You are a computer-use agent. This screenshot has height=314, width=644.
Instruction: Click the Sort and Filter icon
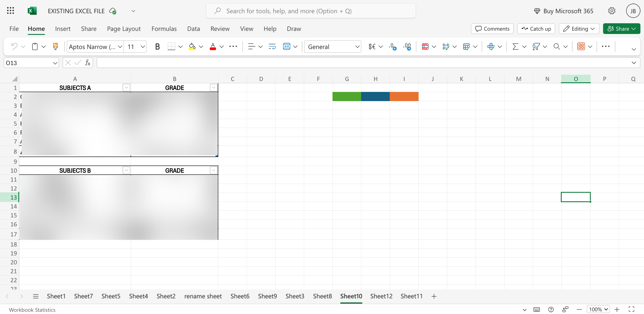536,47
